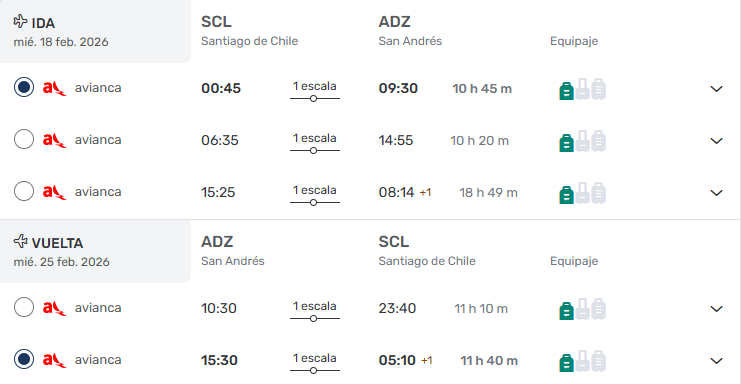The width and height of the screenshot is (741, 384).
Task: Click baggage icons for 10:30 return flight
Action: coord(582,309)
